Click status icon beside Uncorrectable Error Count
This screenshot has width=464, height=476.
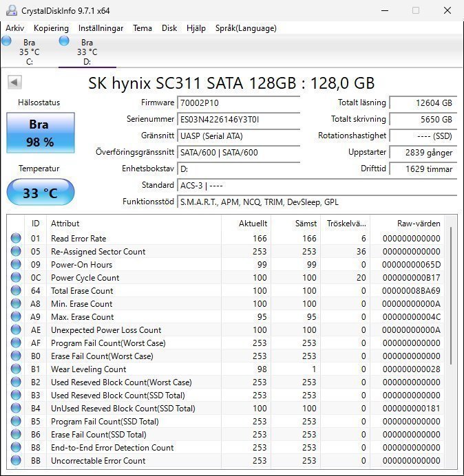pos(16,461)
